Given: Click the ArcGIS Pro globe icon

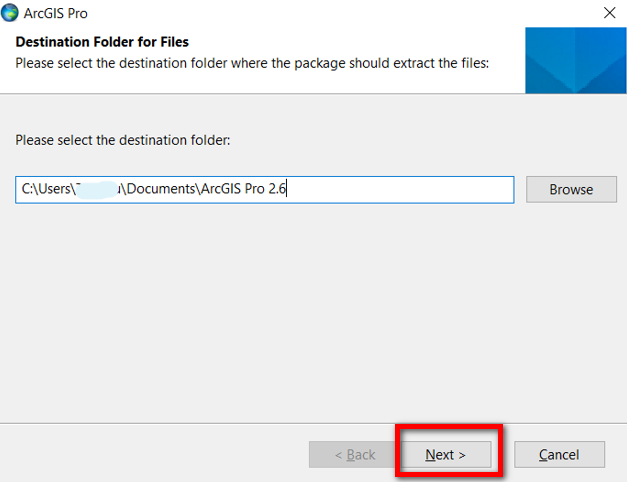Looking at the screenshot, I should click(10, 12).
